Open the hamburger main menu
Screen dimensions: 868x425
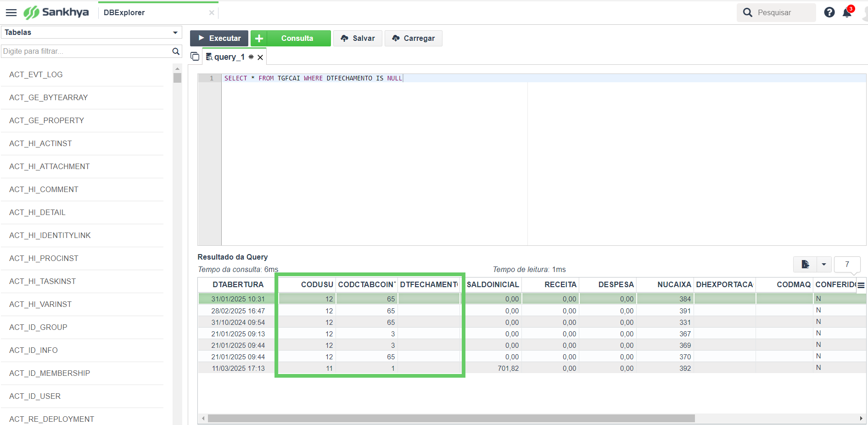tap(11, 12)
